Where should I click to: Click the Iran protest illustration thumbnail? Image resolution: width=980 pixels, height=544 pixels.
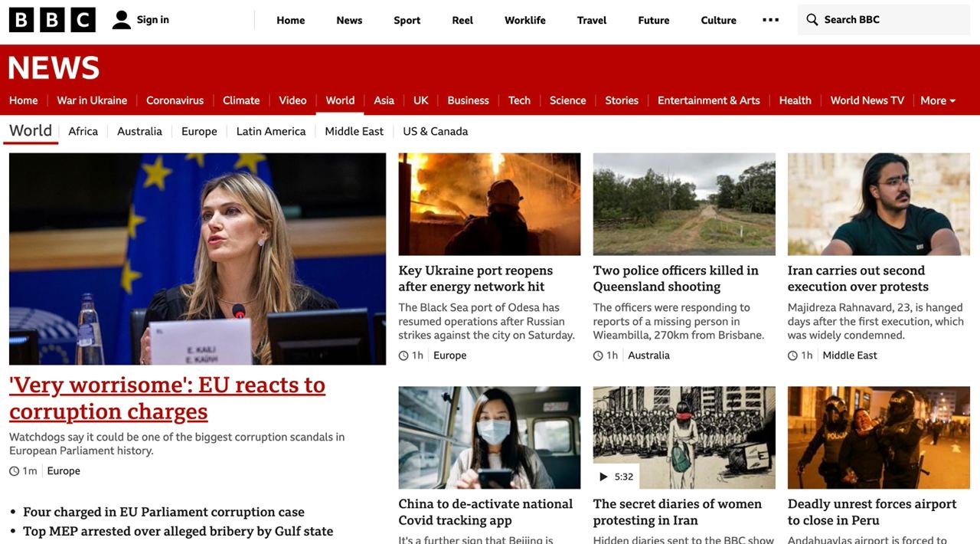(684, 437)
